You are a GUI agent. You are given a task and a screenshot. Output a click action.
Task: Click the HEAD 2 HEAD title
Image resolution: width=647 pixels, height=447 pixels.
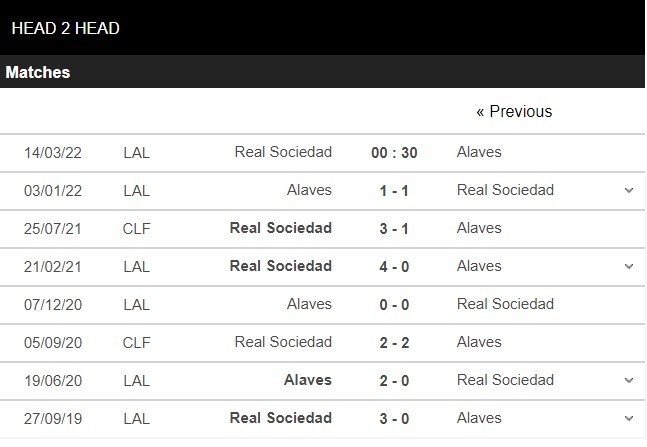click(x=65, y=28)
